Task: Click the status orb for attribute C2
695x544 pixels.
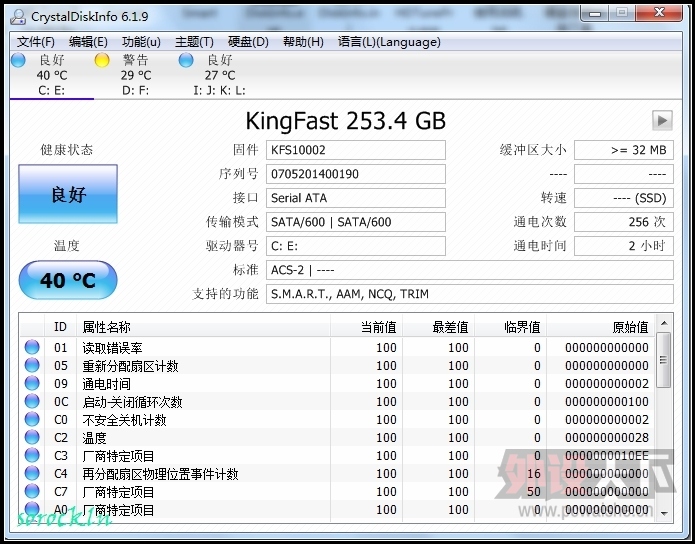Action: [32, 438]
